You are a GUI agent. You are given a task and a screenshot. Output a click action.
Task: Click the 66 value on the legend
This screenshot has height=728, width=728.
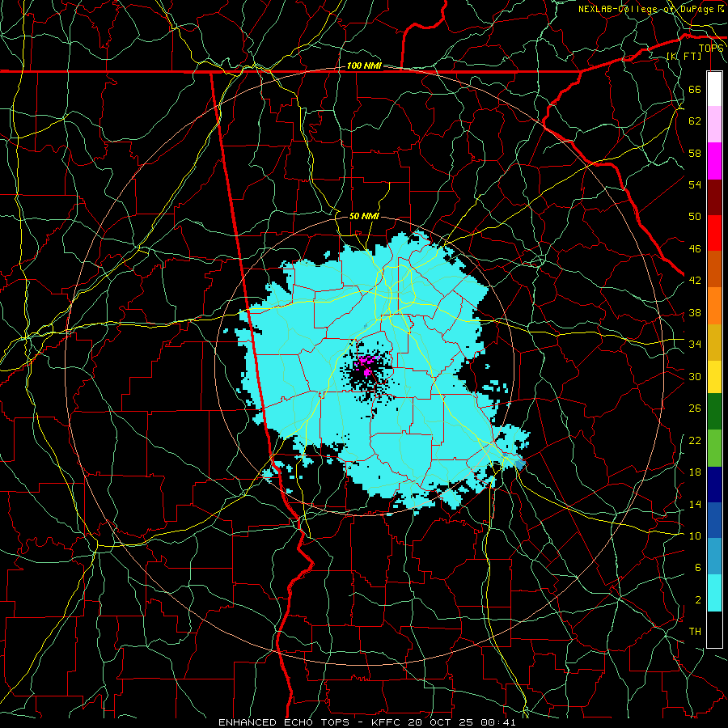point(695,89)
